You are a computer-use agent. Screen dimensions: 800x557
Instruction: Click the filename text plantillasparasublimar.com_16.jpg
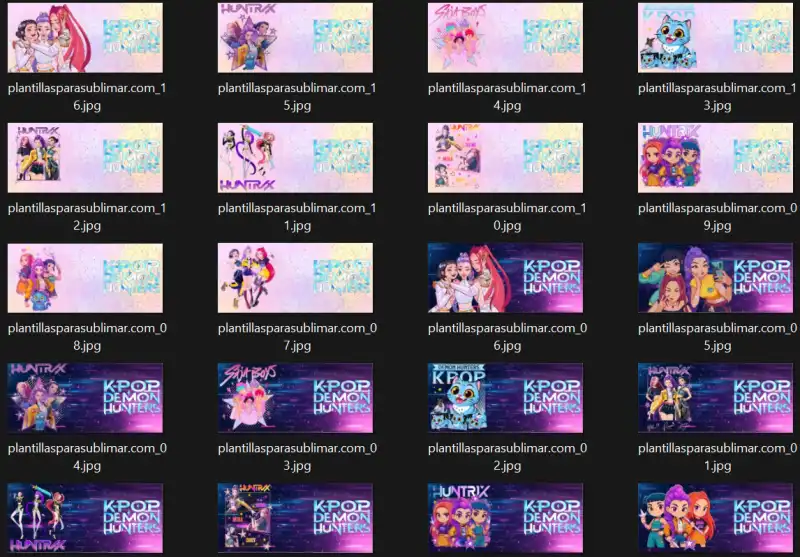pyautogui.click(x=86, y=96)
